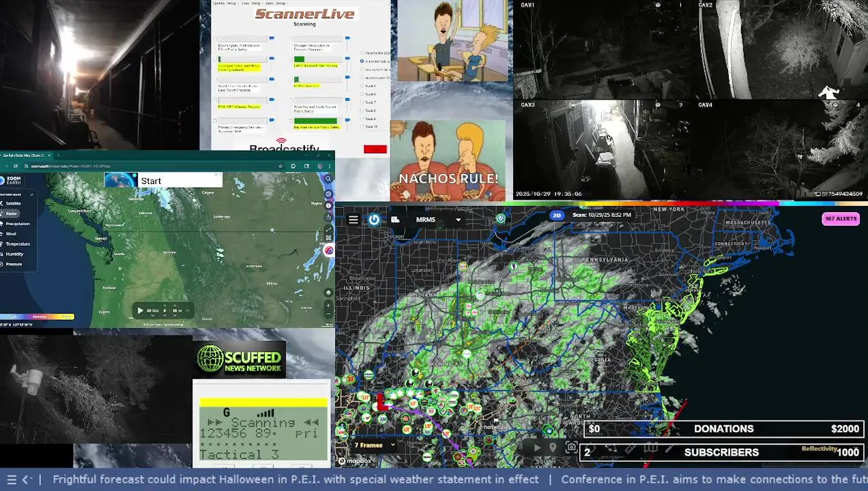Click the play icon in radar bottom toolbar
868x491 pixels.
tap(537, 448)
